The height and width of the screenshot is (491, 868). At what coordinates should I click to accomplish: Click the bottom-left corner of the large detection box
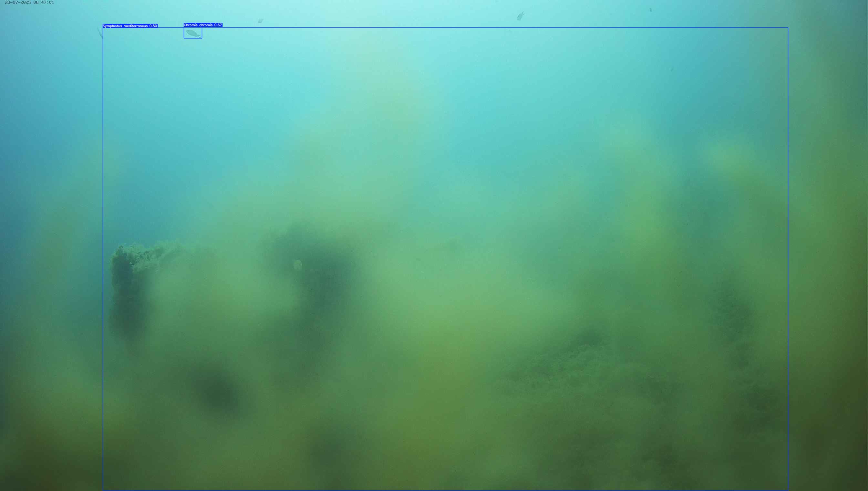tap(103, 490)
